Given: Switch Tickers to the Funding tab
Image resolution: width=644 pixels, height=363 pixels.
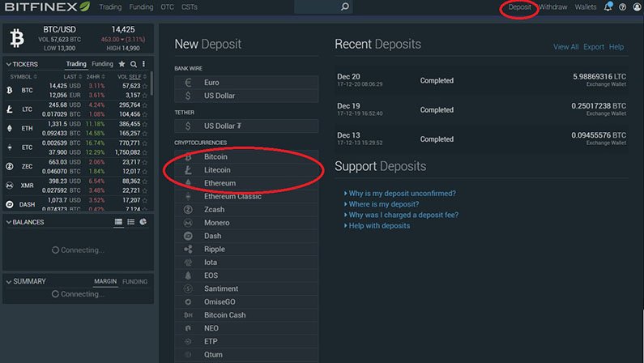Looking at the screenshot, I should click(x=102, y=64).
